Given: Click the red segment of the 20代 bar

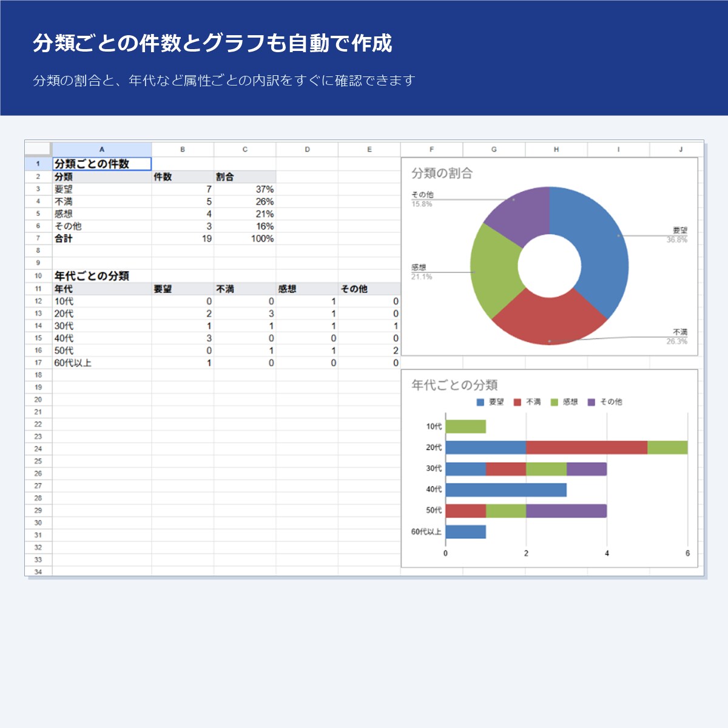Looking at the screenshot, I should [587, 448].
